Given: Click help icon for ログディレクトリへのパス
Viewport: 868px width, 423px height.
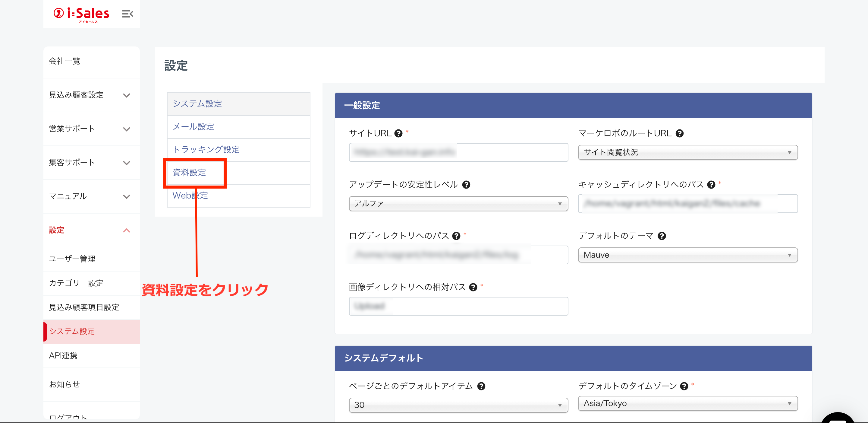Looking at the screenshot, I should point(456,236).
